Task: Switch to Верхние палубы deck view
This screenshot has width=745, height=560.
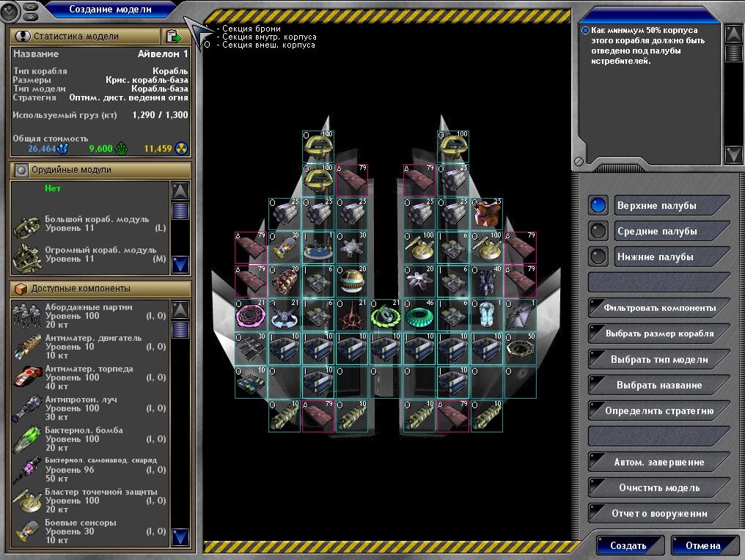Action: tap(599, 205)
